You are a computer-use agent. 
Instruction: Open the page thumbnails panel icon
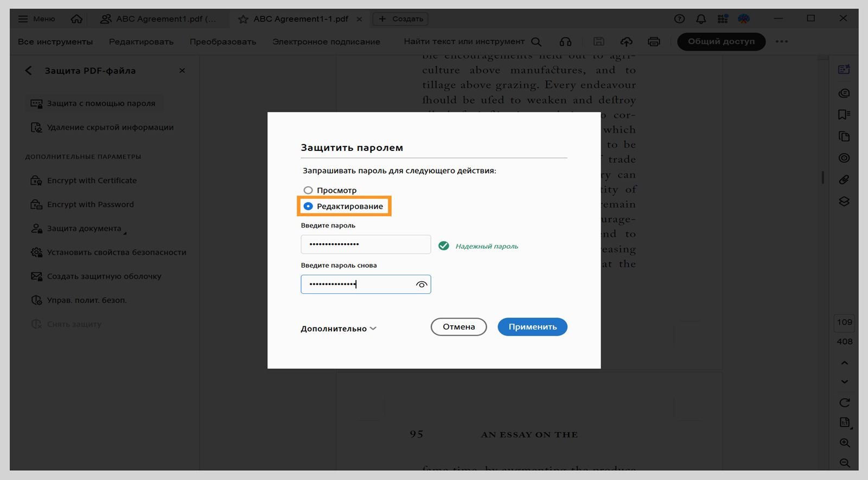(x=844, y=136)
